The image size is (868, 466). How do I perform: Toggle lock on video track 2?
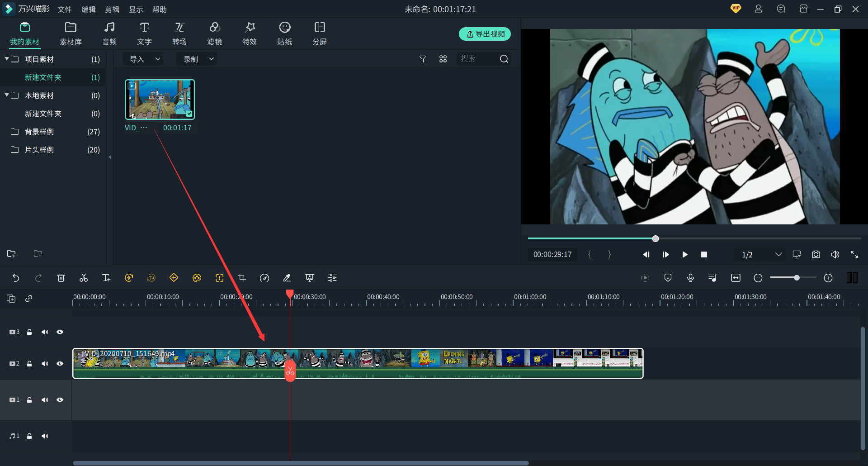[x=29, y=364]
